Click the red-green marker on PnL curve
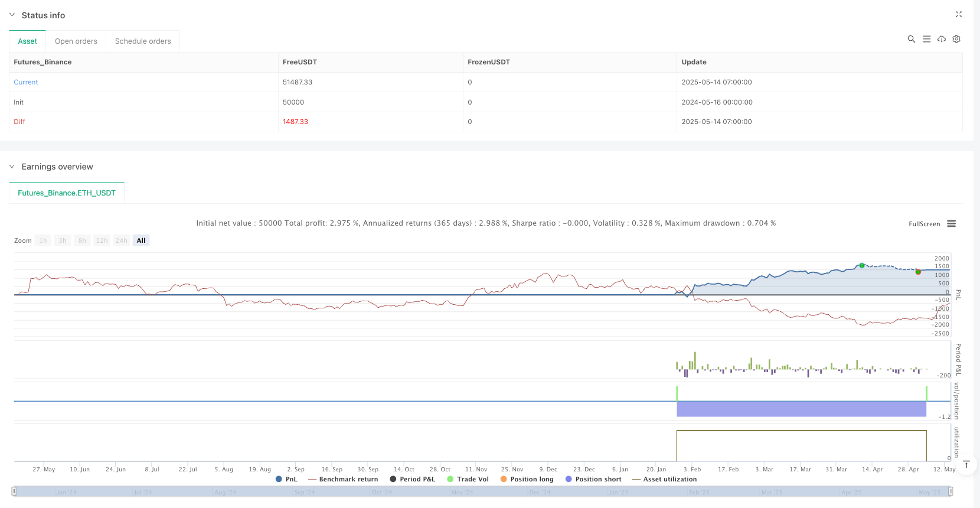This screenshot has height=508, width=980. pyautogui.click(x=918, y=272)
